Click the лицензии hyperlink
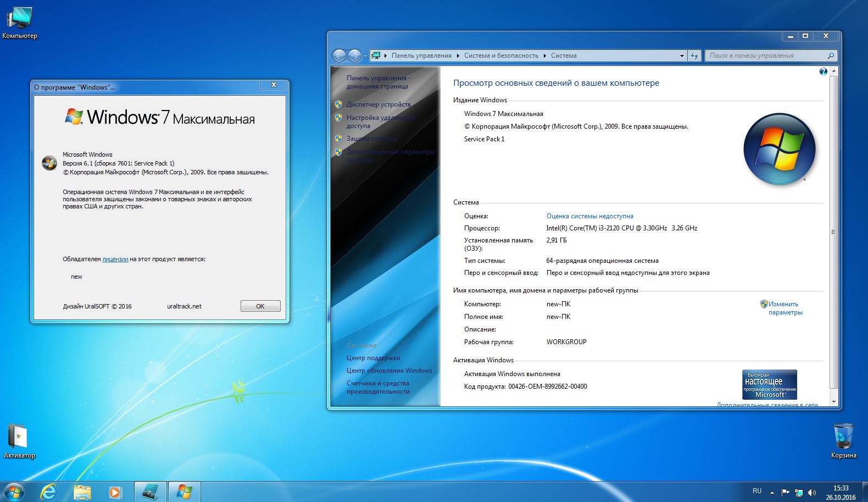868x502 pixels. tap(115, 259)
